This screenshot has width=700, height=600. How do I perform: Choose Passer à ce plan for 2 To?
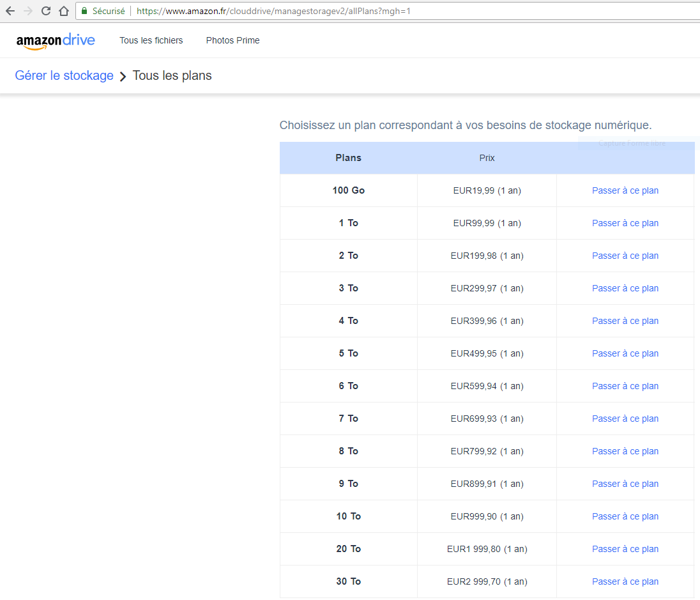click(625, 256)
